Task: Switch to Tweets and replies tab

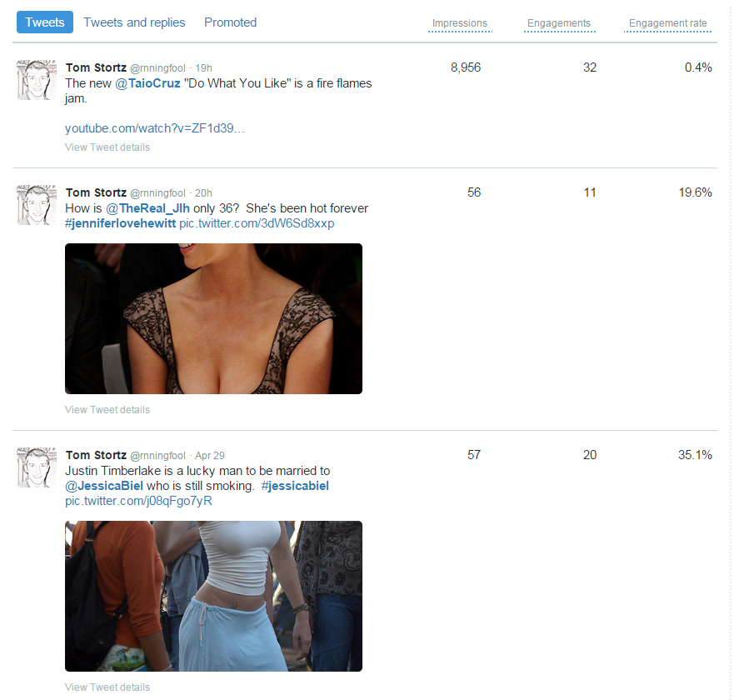Action: (134, 22)
